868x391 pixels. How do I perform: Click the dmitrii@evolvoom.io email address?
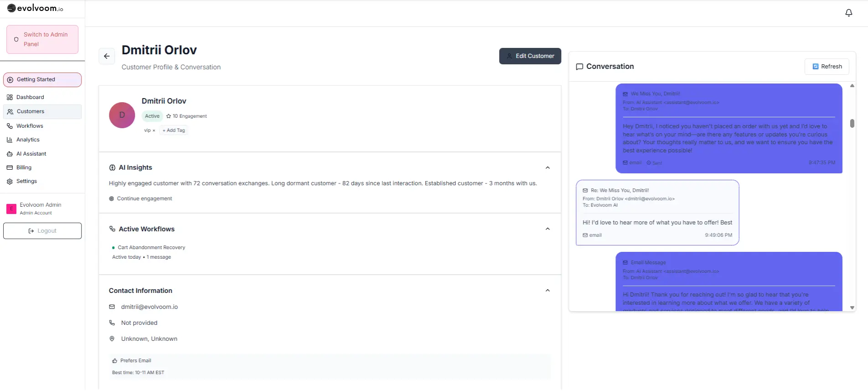150,307
